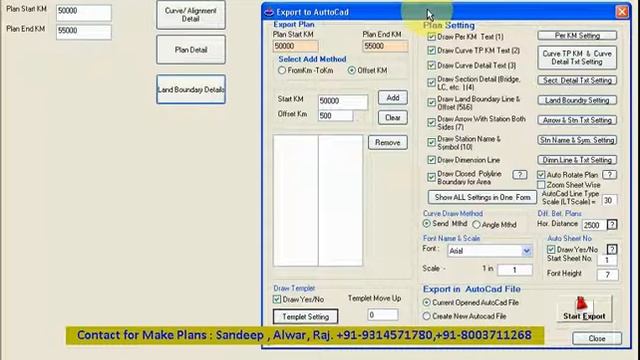Screen dimensions: 640x360
Task: Open Curve TP KM & Curve Detail Txt Setting
Action: (577, 58)
